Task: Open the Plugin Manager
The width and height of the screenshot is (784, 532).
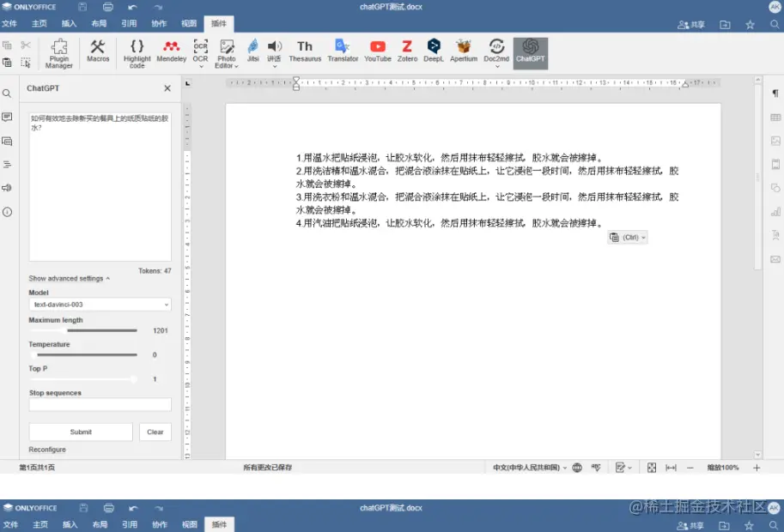Action: click(59, 53)
